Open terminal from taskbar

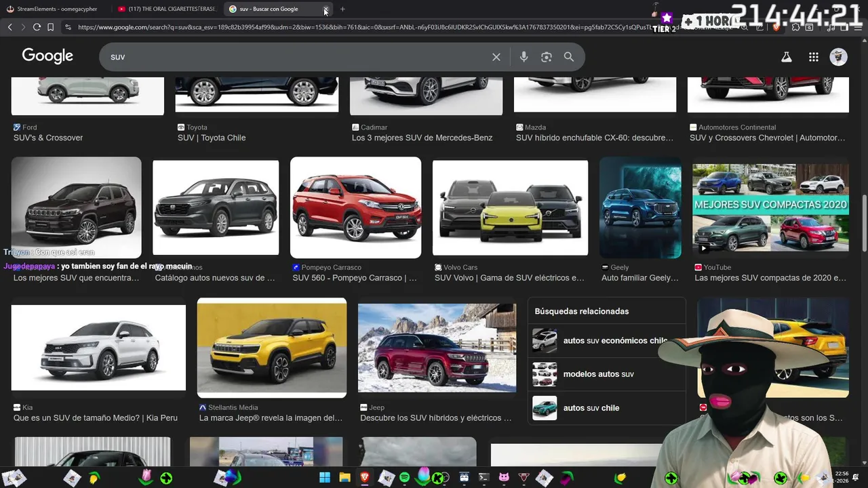[x=484, y=478]
